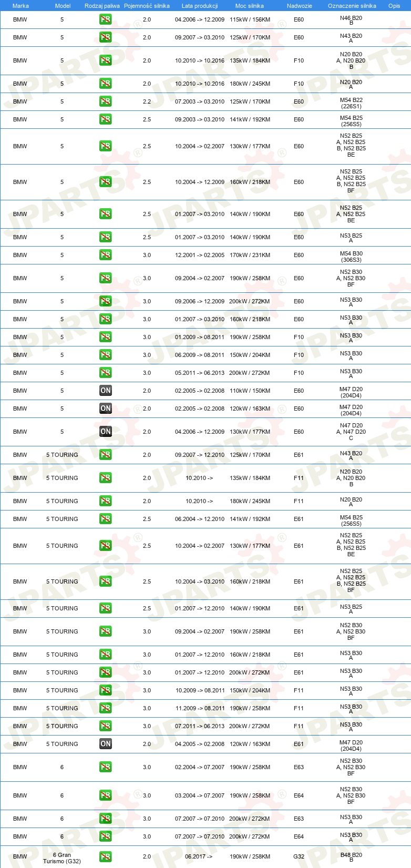Select the engine code N47 D20 A, N47 D20 C
The width and height of the screenshot is (411, 868).
coord(351,432)
